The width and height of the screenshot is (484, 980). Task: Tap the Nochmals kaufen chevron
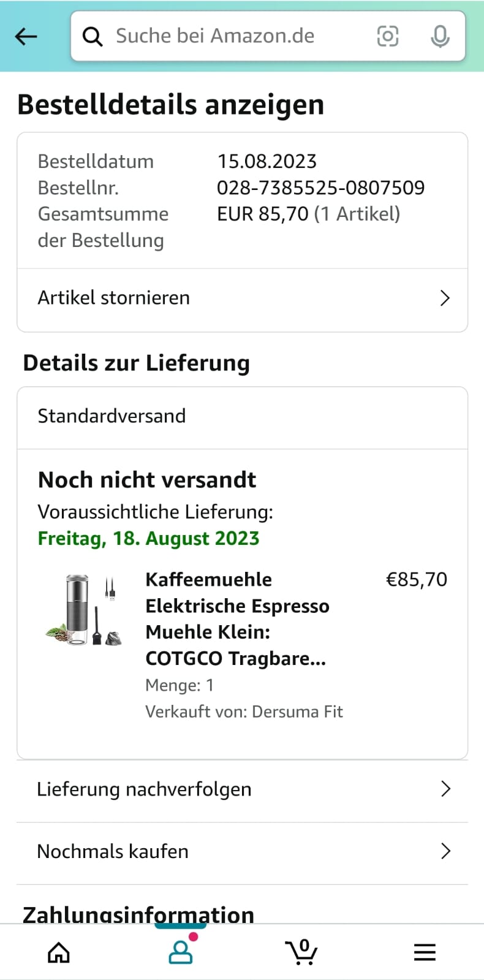[x=445, y=851]
